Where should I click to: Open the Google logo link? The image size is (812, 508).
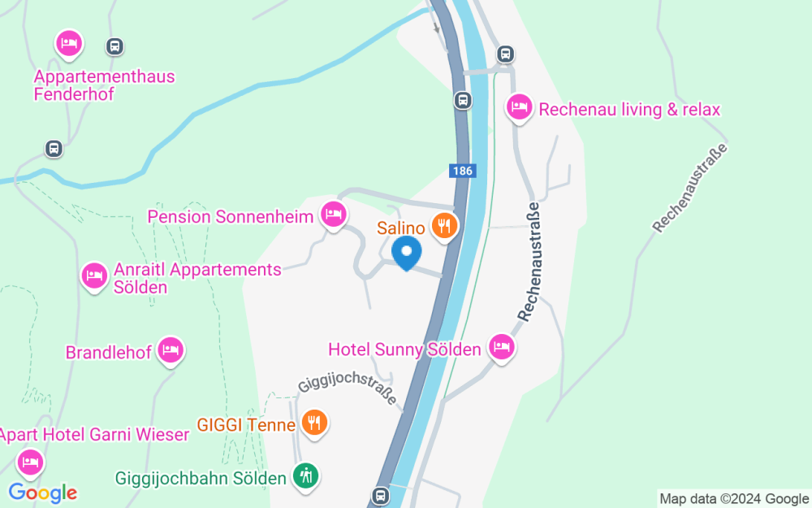[x=42, y=493]
